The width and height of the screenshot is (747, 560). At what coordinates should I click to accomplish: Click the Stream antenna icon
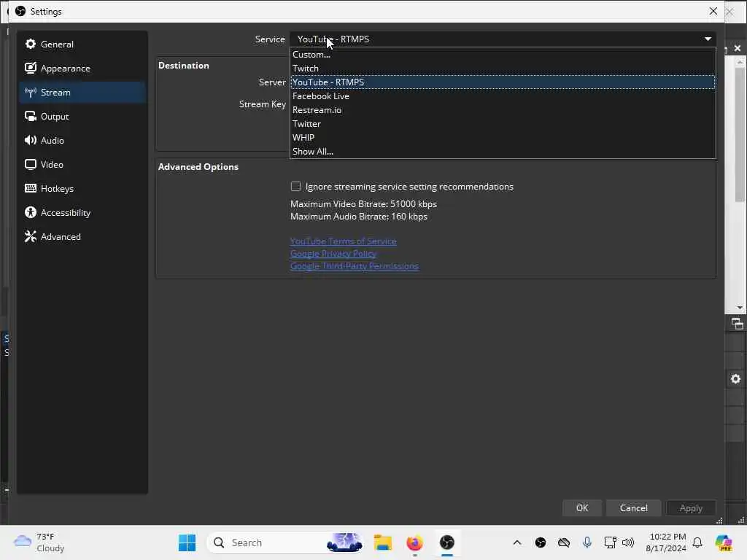[31, 93]
